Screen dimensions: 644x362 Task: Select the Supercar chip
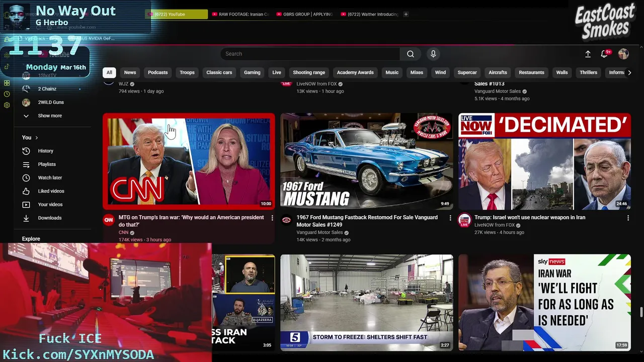click(467, 72)
